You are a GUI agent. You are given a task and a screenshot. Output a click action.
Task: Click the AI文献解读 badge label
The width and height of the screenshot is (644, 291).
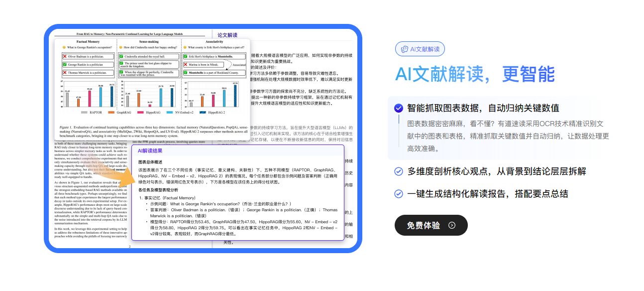425,49
